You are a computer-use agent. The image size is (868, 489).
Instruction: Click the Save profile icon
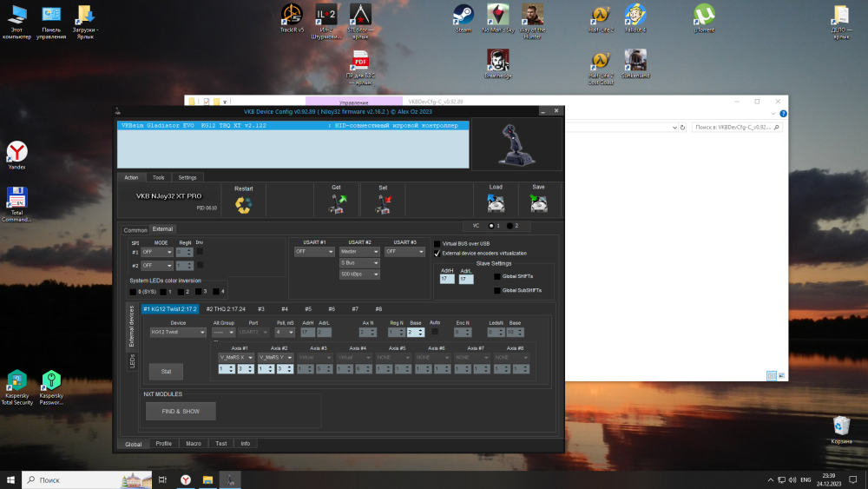tap(538, 202)
